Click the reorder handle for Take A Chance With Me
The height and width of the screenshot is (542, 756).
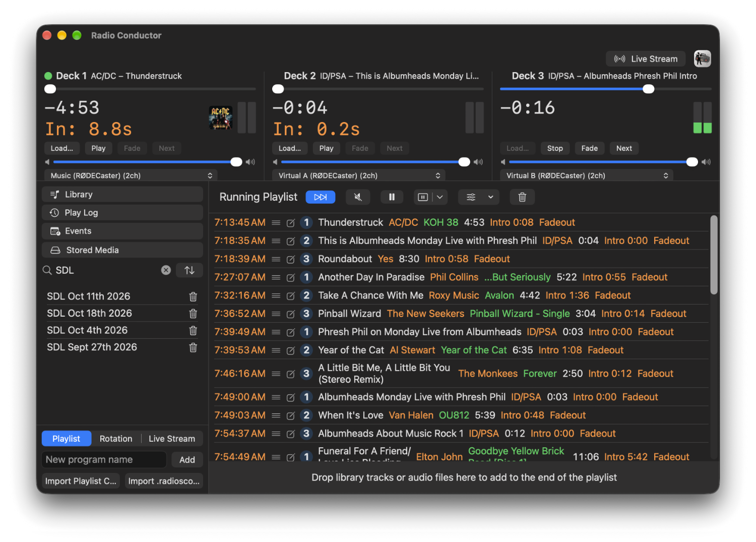click(276, 295)
